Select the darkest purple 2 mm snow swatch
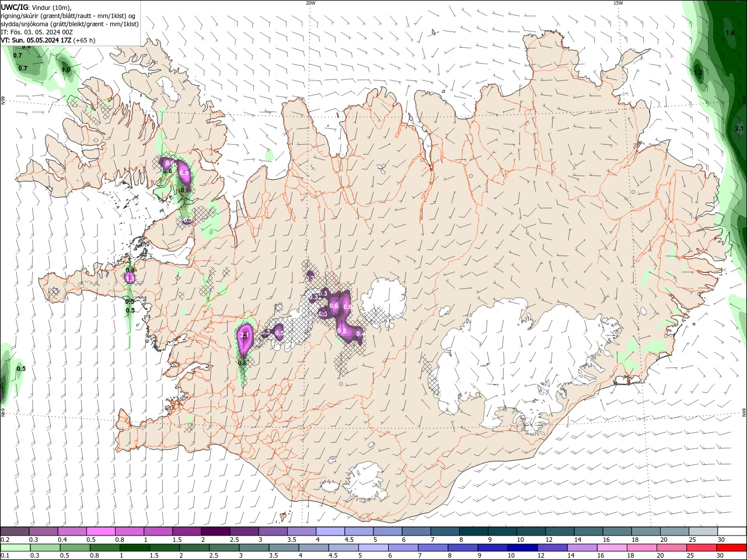 215,531
